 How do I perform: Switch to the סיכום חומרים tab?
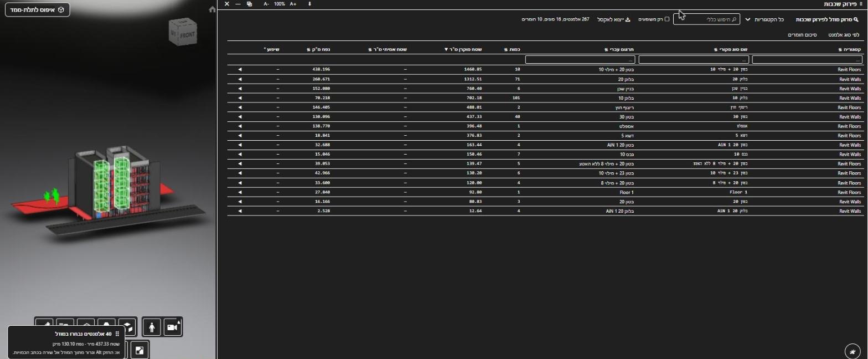(x=803, y=35)
